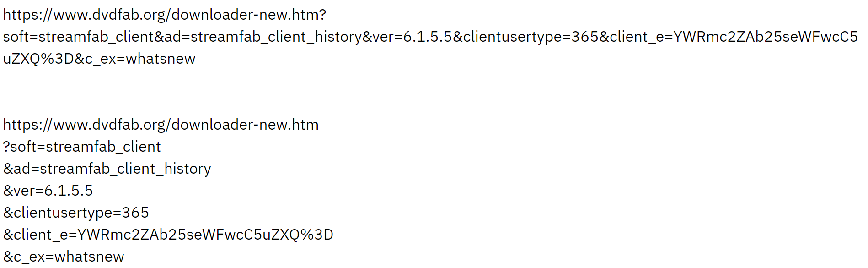Click the number 365 in the standalone clientusertype line
The height and width of the screenshot is (268, 868).
coord(135,213)
